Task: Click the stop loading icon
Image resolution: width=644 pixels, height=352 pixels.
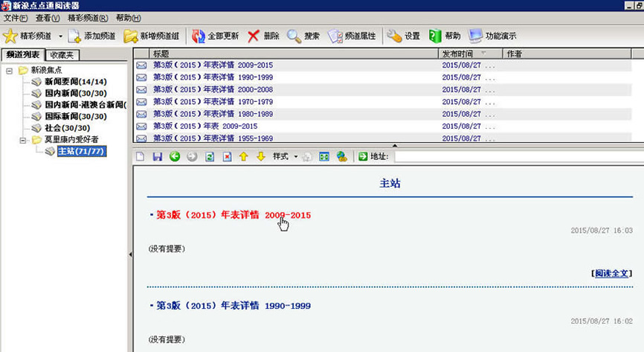Action: [227, 157]
